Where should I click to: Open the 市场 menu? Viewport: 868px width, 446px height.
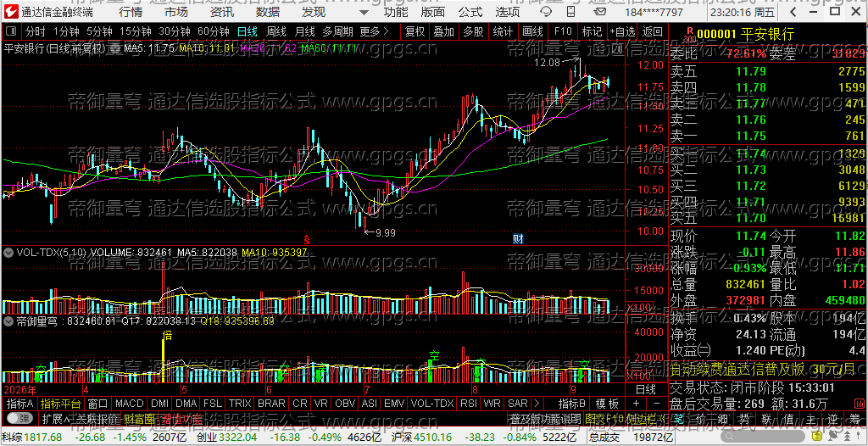click(175, 12)
